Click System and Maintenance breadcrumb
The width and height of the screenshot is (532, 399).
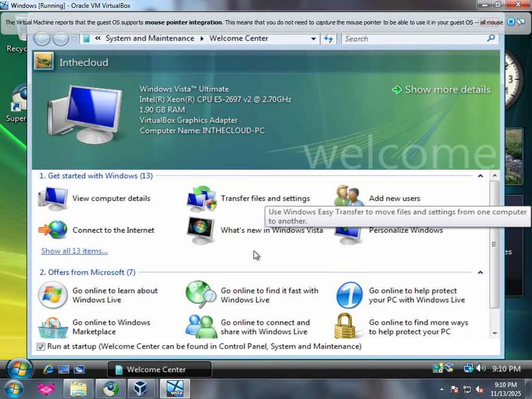(150, 38)
